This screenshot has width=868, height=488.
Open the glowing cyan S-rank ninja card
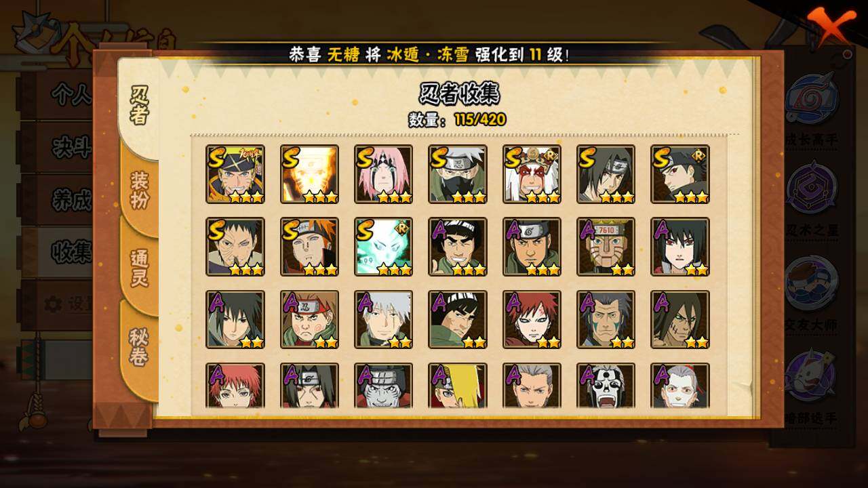pos(383,247)
